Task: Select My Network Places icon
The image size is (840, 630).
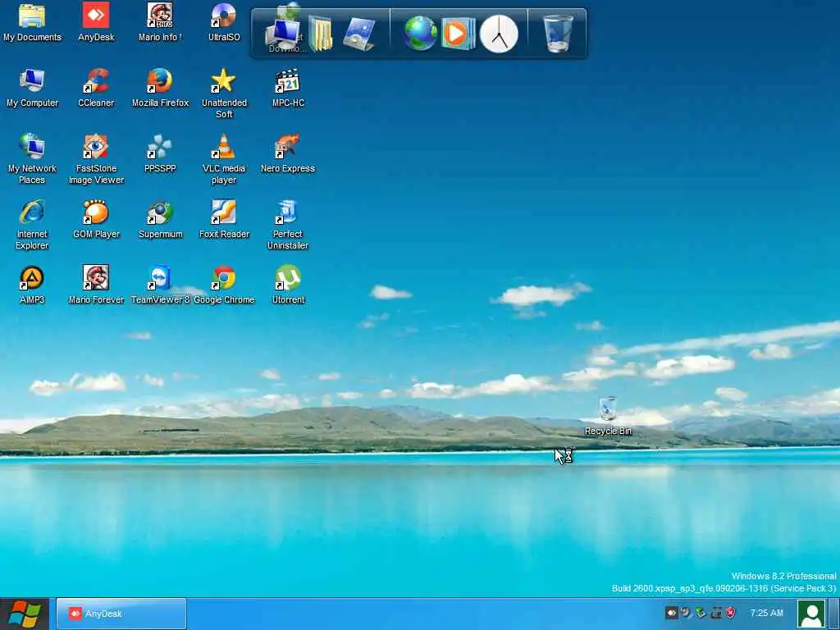Action: coord(32,159)
